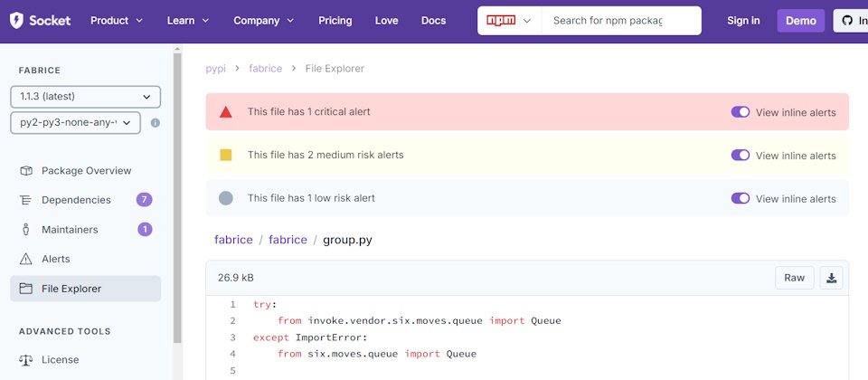
Task: Toggle inline alerts for medium risk alerts
Action: click(741, 155)
